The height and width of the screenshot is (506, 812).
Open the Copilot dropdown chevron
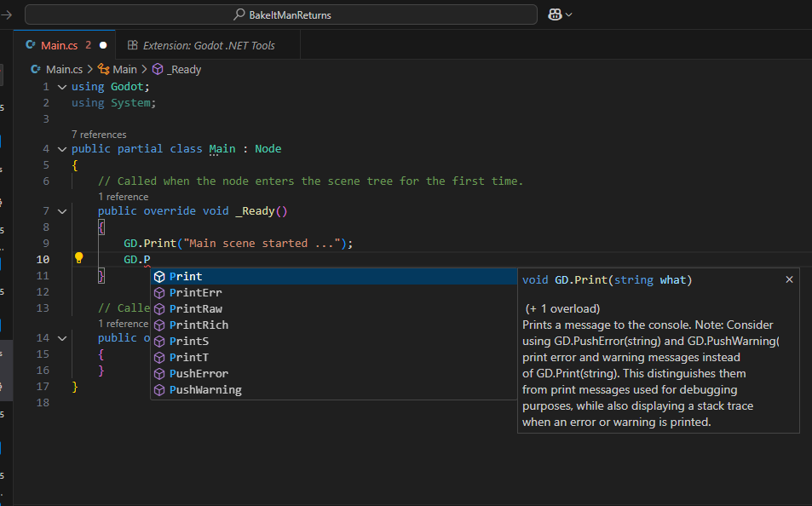tap(568, 15)
